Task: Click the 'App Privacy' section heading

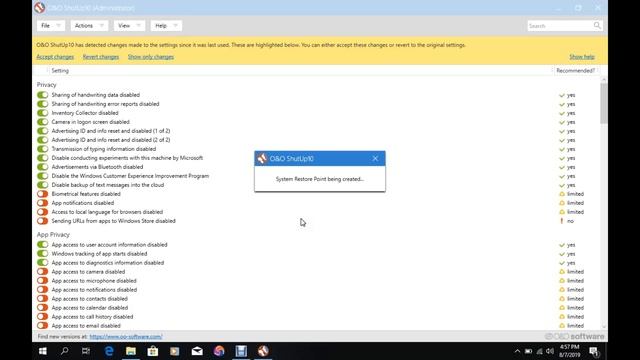Action: [x=53, y=235]
